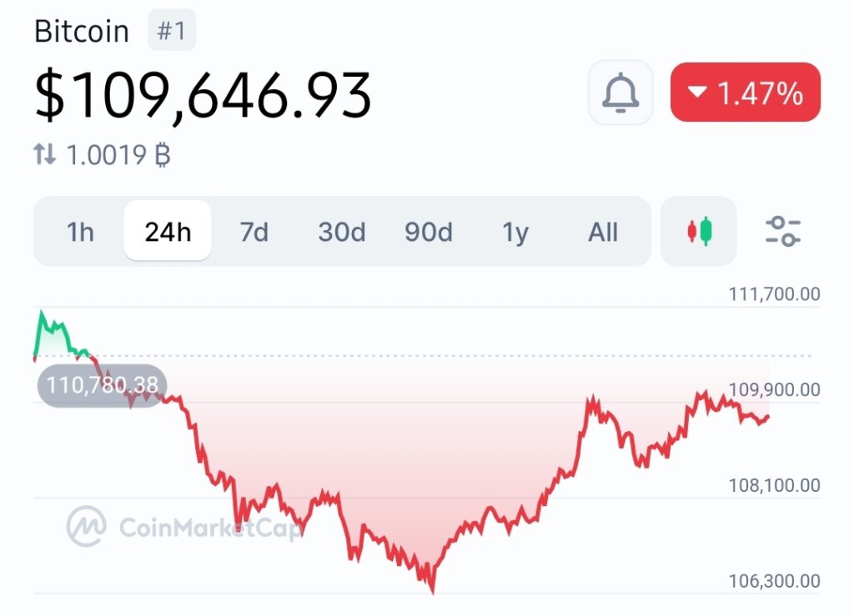
Task: Show the 1y price chart
Action: (x=516, y=232)
